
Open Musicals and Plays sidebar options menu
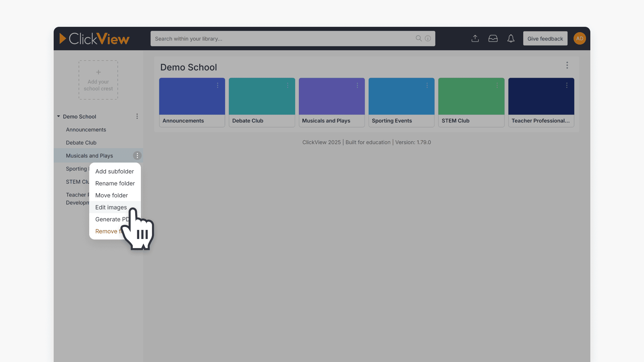[x=137, y=156]
